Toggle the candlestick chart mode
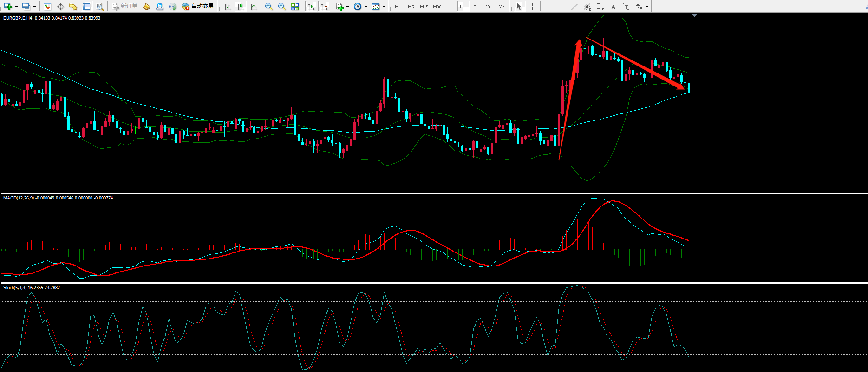This screenshot has height=372, width=868. pos(240,7)
